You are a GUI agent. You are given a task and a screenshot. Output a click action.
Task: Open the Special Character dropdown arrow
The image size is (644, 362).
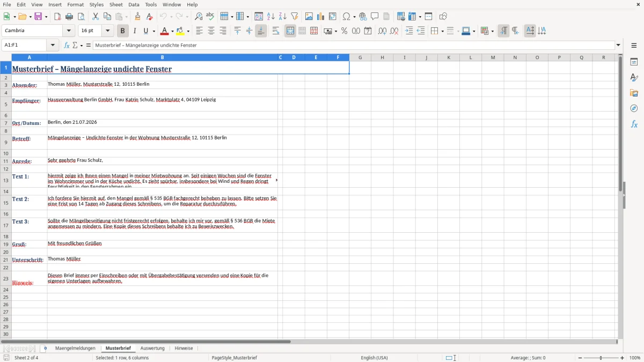355,17
